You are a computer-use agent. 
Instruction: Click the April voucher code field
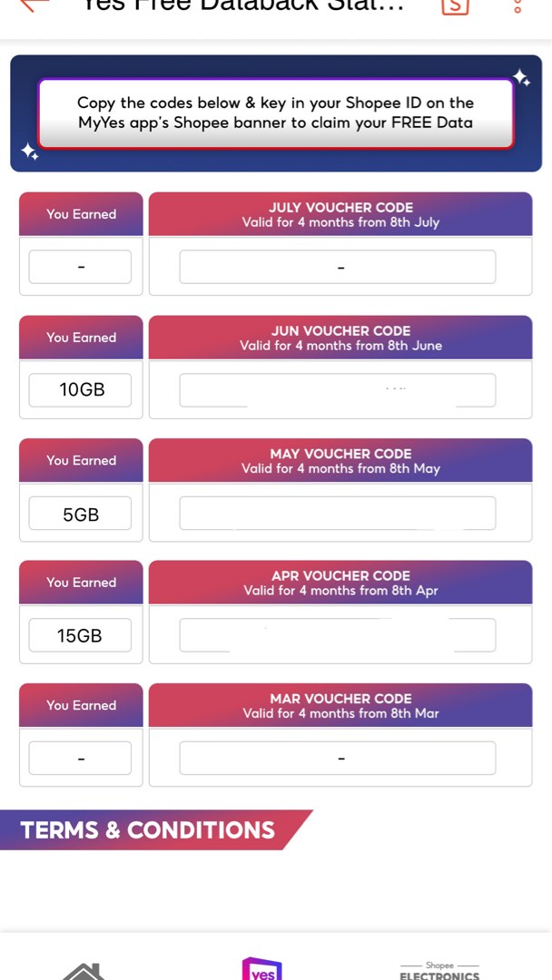[338, 634]
